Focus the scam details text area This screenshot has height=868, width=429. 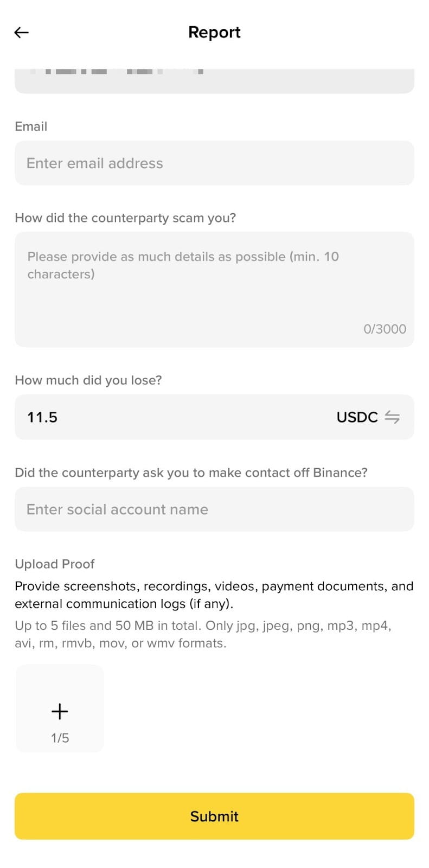coord(214,289)
